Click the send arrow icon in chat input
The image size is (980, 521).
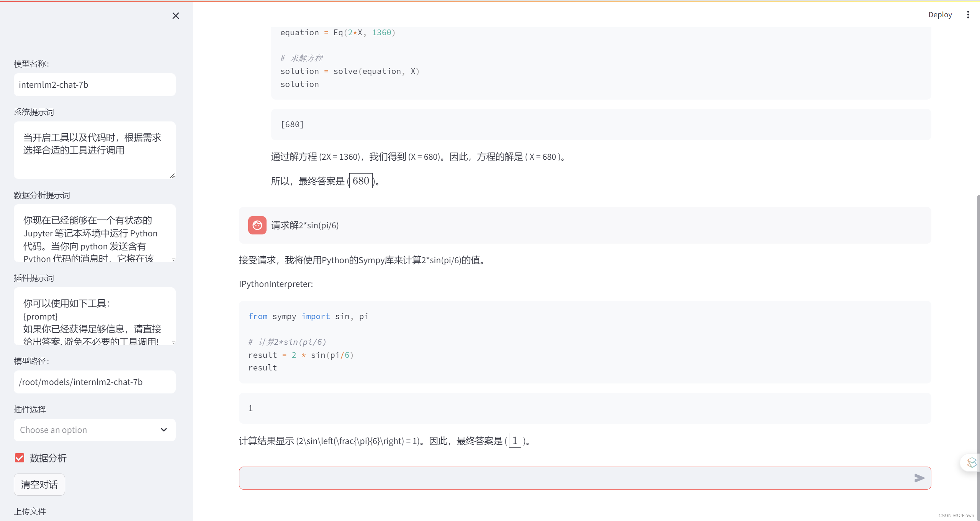point(919,478)
